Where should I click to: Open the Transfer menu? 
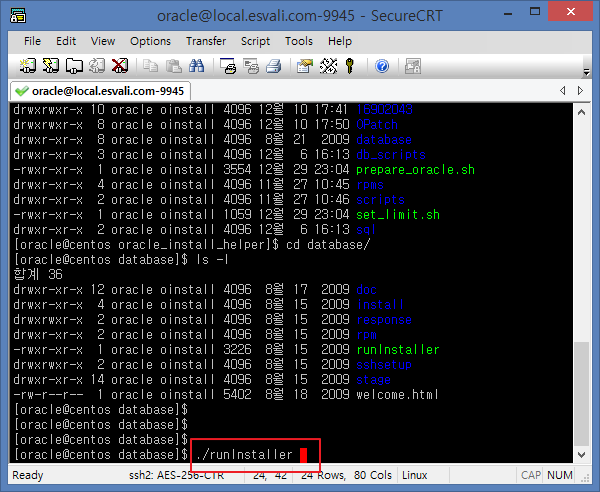206,41
